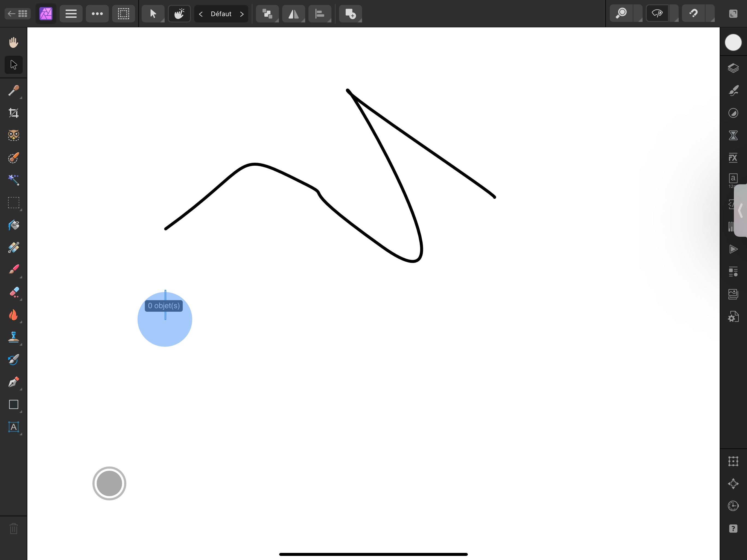Open the alignment options dropdown
Screen dimensions: 747x560
320,13
